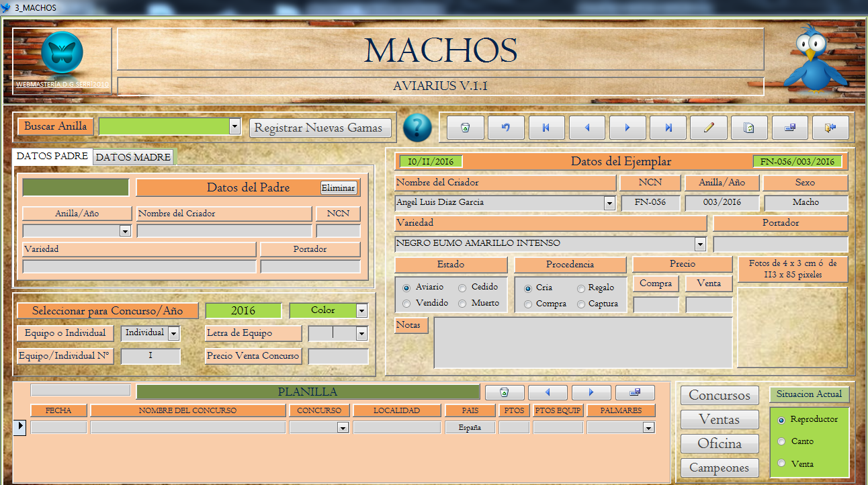The width and height of the screenshot is (868, 485).
Task: Open the Campeones section
Action: point(720,468)
